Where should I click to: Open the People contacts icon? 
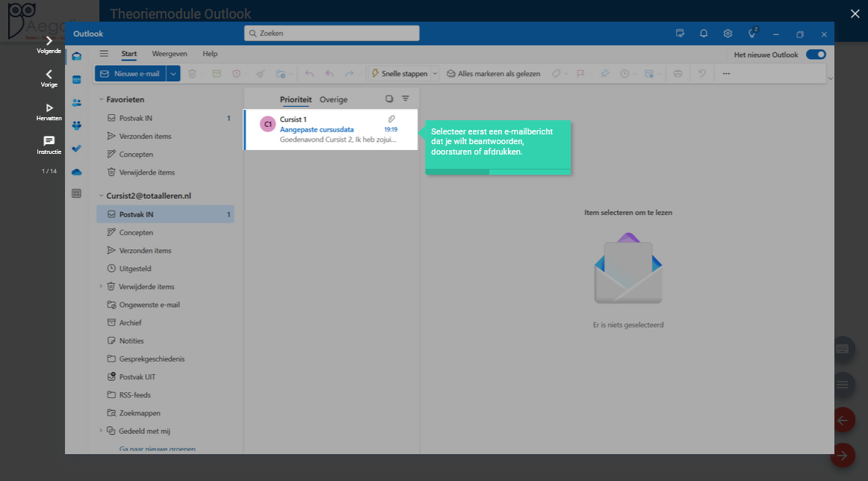(76, 102)
